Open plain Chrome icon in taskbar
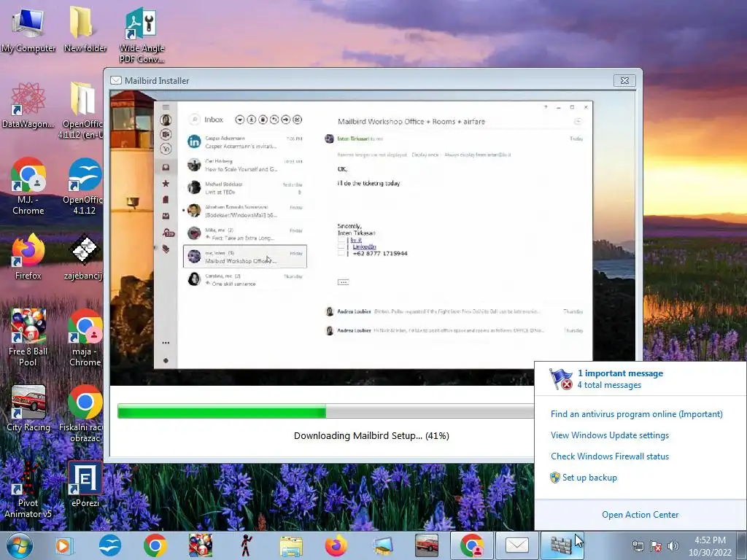The image size is (747, 560). (x=155, y=545)
